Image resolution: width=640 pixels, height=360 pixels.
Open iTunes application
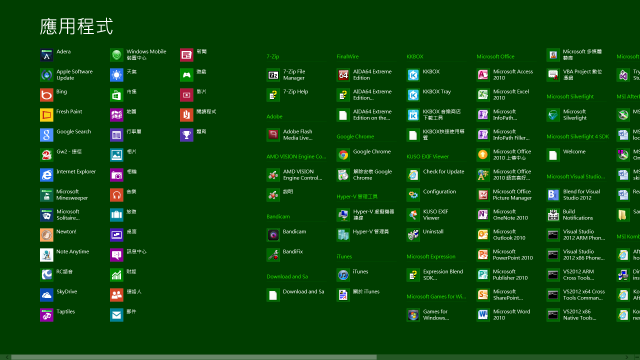pos(343,275)
